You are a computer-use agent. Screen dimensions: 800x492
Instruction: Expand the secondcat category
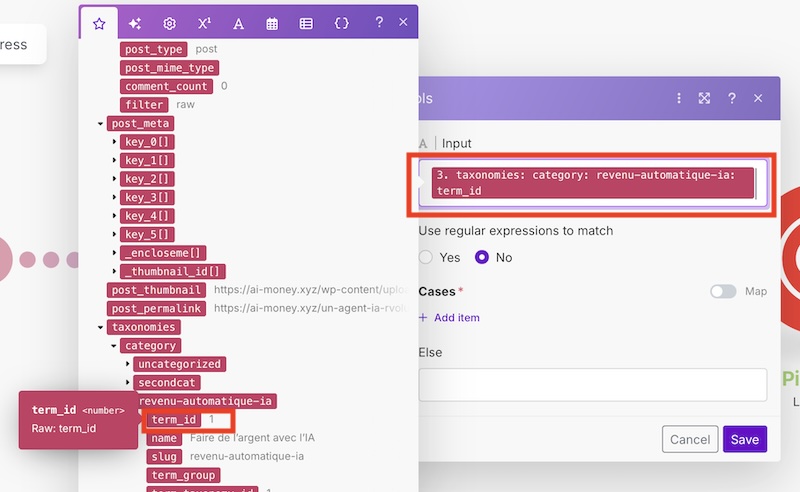click(x=128, y=382)
